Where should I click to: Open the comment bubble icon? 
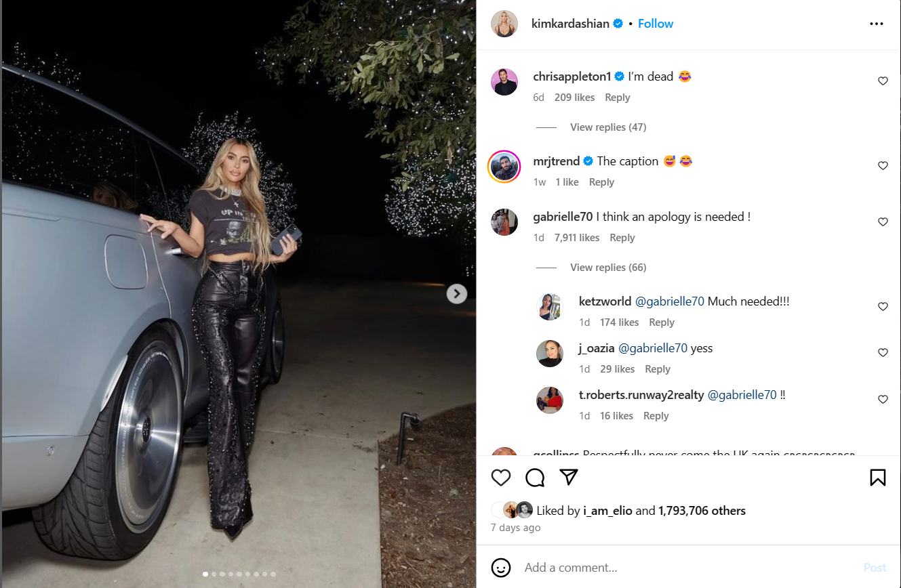[x=535, y=478]
